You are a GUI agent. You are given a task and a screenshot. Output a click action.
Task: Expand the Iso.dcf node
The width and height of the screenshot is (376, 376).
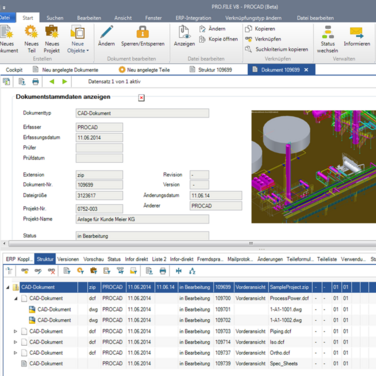point(15,342)
